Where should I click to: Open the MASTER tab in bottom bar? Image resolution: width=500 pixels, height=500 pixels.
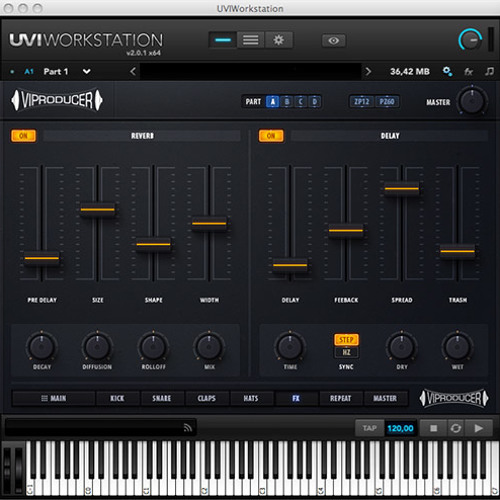point(385,398)
